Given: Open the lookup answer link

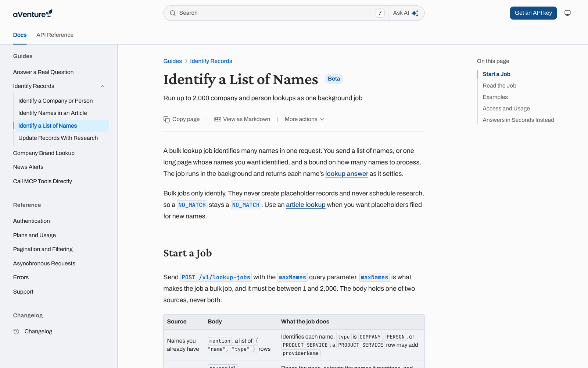Looking at the screenshot, I should [347, 174].
